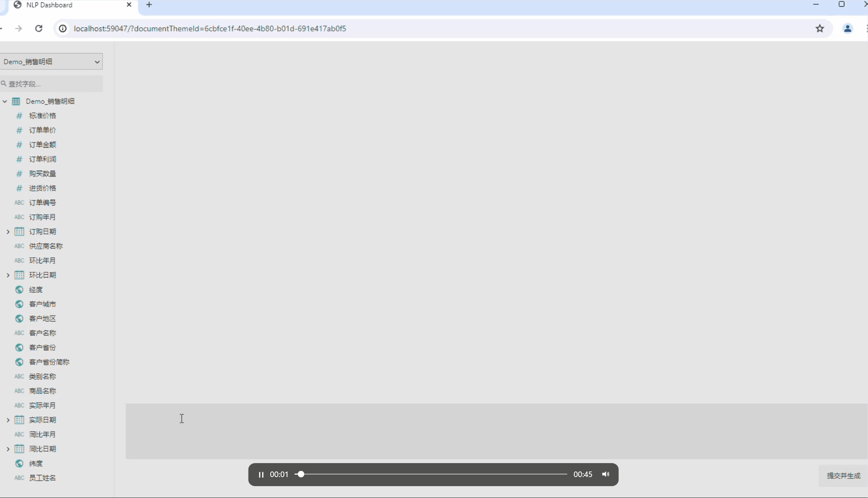Click the 客户省份 geography field
This screenshot has height=498, width=868.
[42, 348]
